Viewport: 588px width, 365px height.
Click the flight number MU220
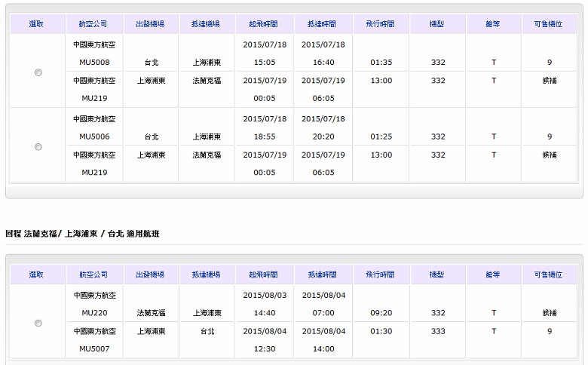coord(94,313)
